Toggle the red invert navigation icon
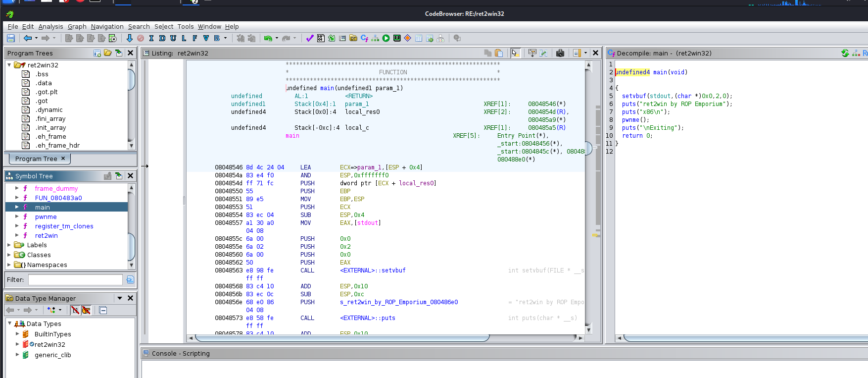Screen dimensions: 868x378 [x=141, y=38]
